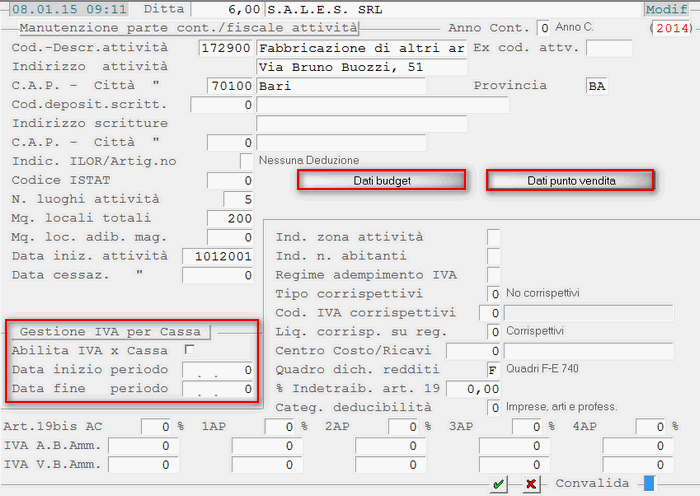
Task: Toggle the Indic. ILOR/Artig.no box
Action: tap(247, 161)
